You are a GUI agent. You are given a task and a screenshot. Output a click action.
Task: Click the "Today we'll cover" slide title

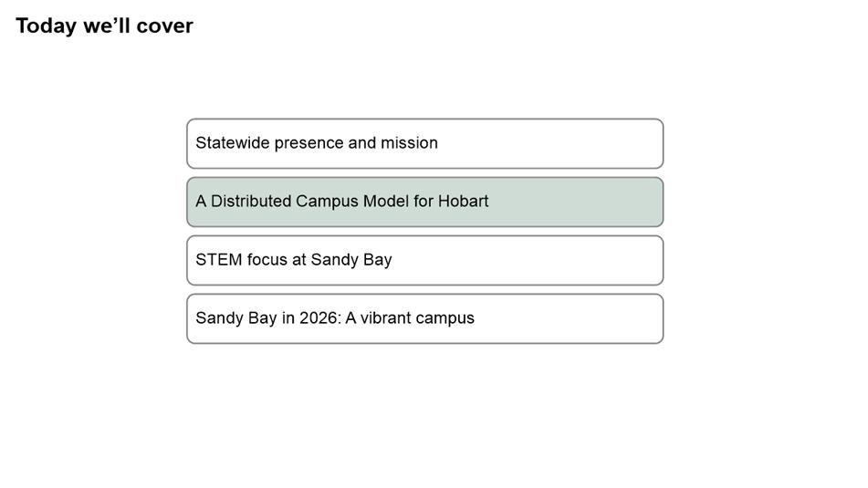pyautogui.click(x=104, y=26)
